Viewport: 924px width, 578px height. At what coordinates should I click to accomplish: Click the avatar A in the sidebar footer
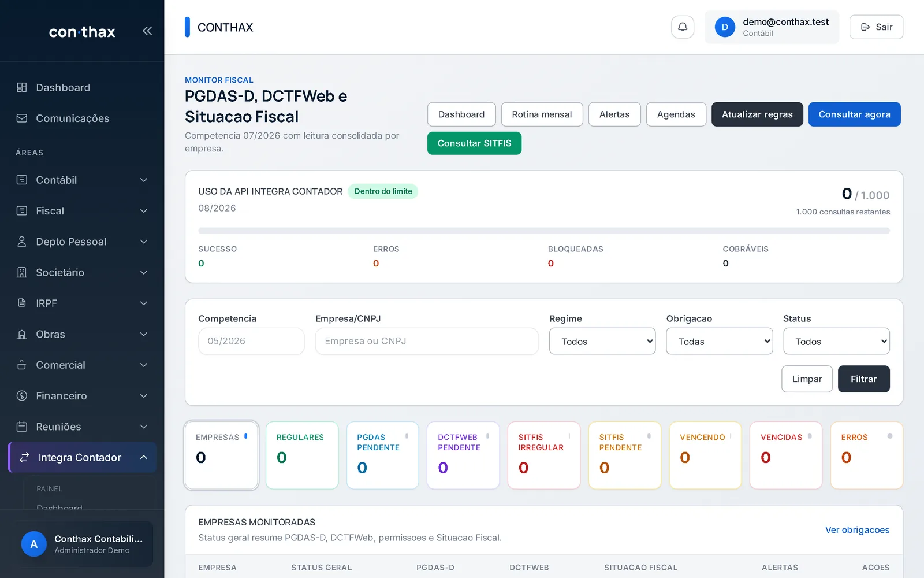34,544
